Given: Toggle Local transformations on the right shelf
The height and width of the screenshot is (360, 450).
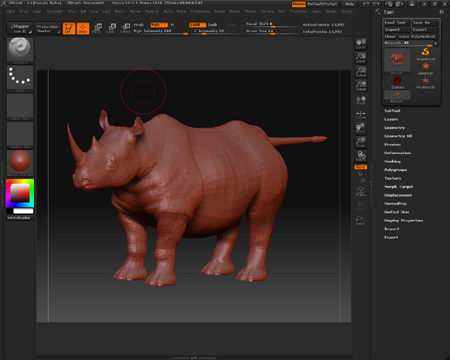Looking at the screenshot, I should tap(361, 100).
